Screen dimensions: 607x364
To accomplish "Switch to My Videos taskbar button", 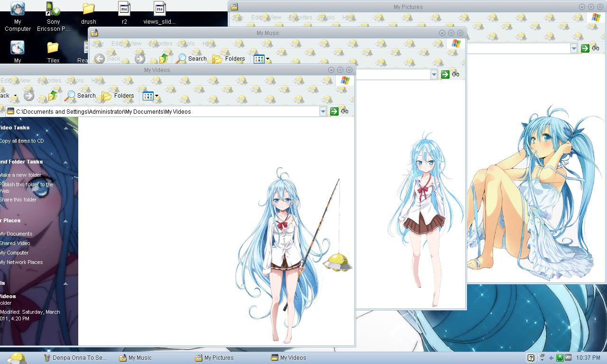I will (x=288, y=358).
